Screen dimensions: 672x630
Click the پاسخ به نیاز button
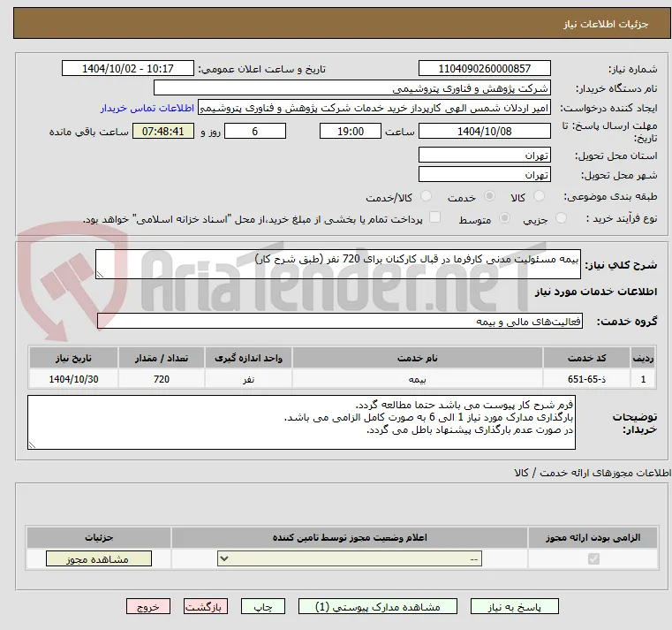(514, 607)
